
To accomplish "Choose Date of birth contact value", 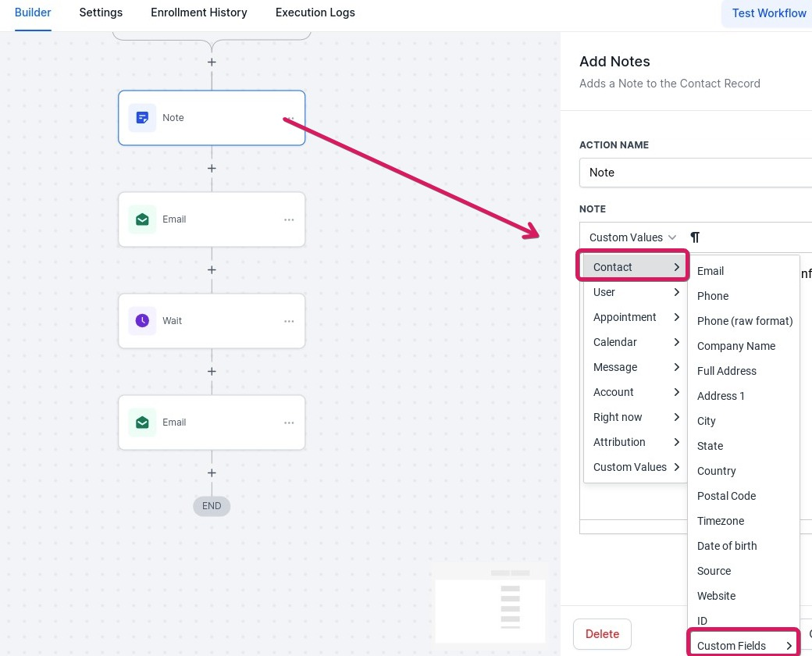I will tap(727, 546).
